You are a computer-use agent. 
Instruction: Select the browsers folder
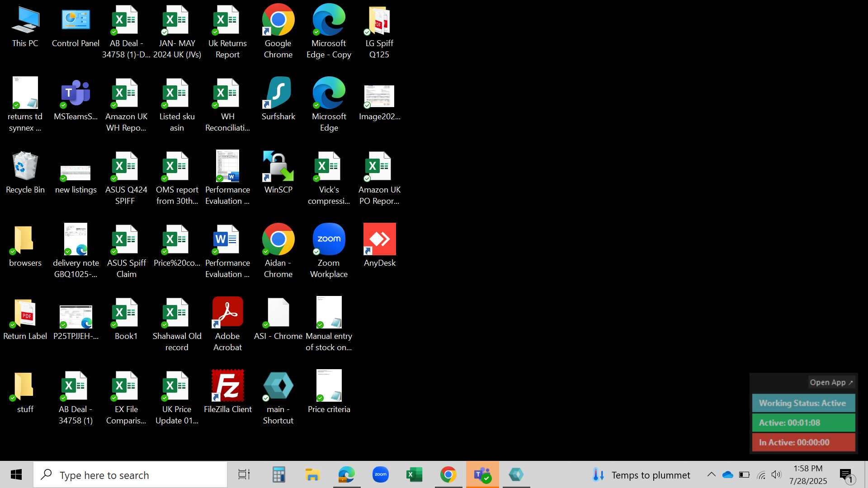25,246
